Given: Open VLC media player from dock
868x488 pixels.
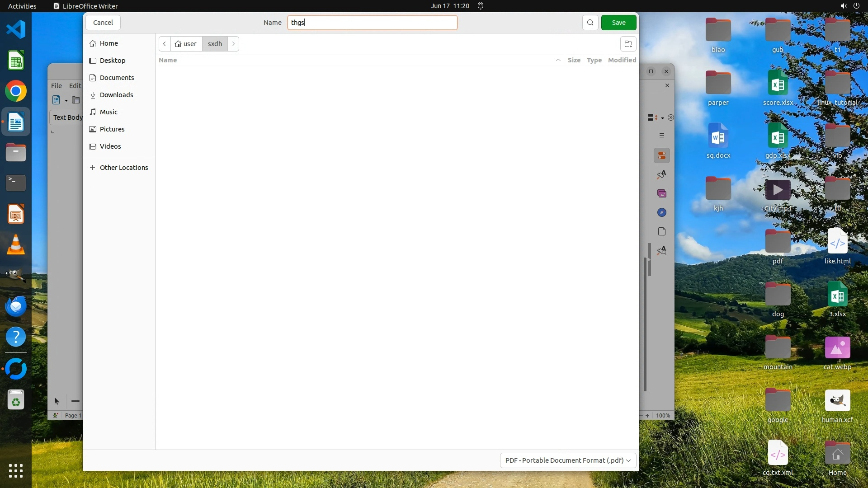Looking at the screenshot, I should click(x=16, y=245).
